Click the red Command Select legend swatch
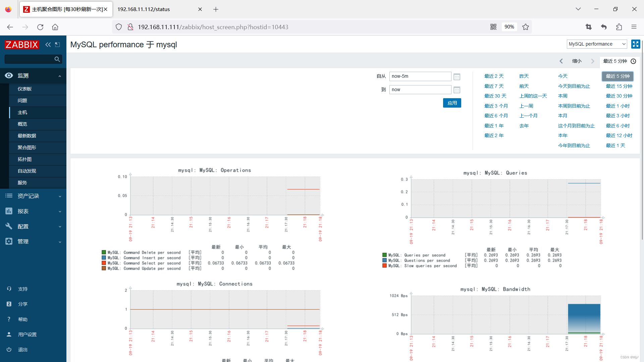This screenshot has height=362, width=644. [x=104, y=263]
